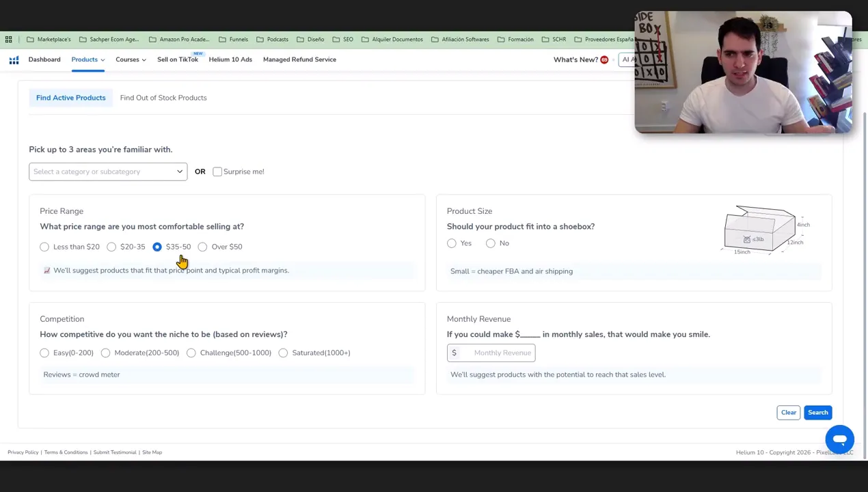This screenshot has height=492, width=868.
Task: Focus the Monthly Revenue input field
Action: coord(491,353)
